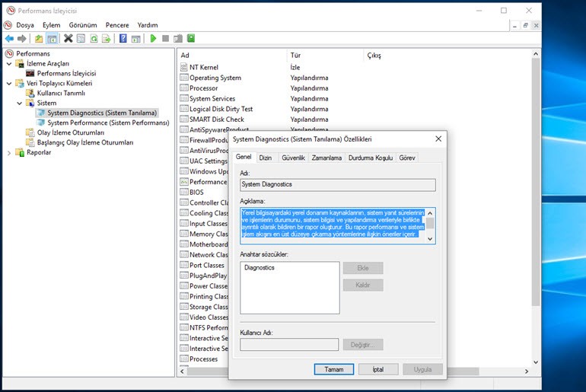Screen dimensions: 586x392
Task: Click the Açıklama text box scroll down arrow
Action: point(430,238)
